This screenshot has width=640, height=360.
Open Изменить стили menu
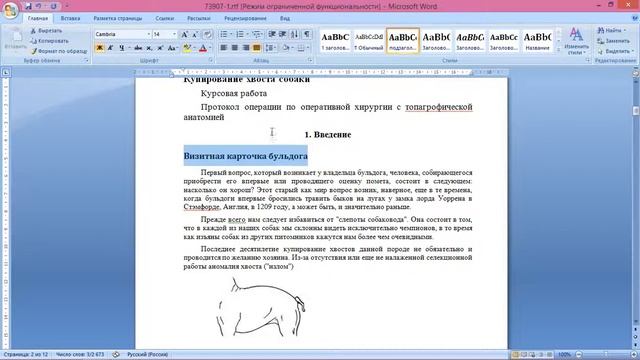tap(576, 41)
